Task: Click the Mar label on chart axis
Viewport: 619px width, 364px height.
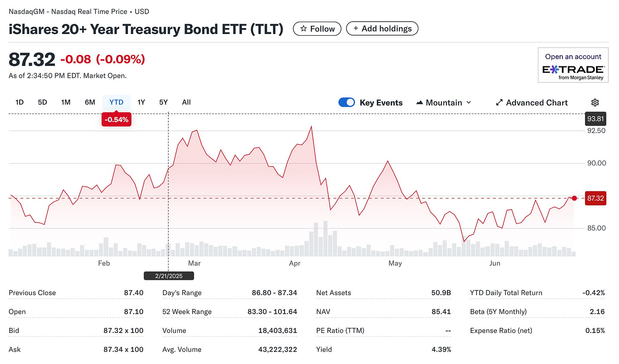Action: click(194, 263)
